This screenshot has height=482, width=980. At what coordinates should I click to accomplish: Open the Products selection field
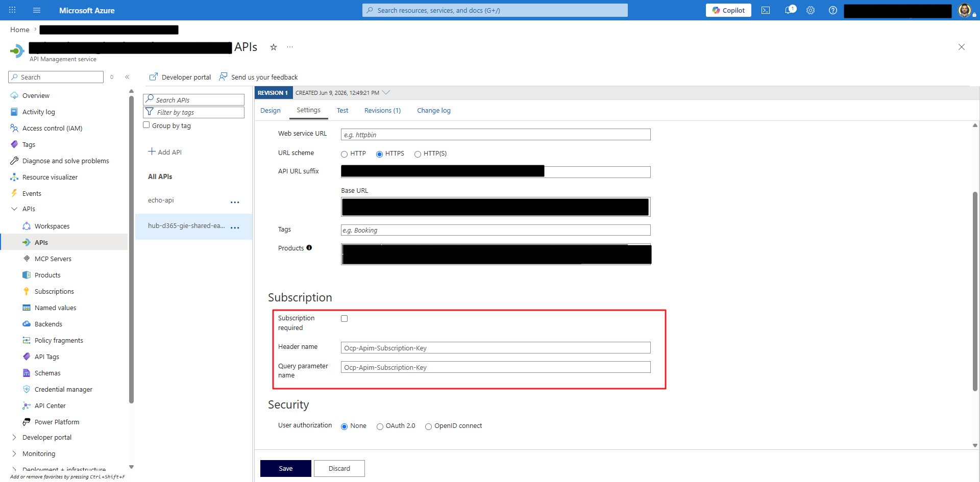496,254
